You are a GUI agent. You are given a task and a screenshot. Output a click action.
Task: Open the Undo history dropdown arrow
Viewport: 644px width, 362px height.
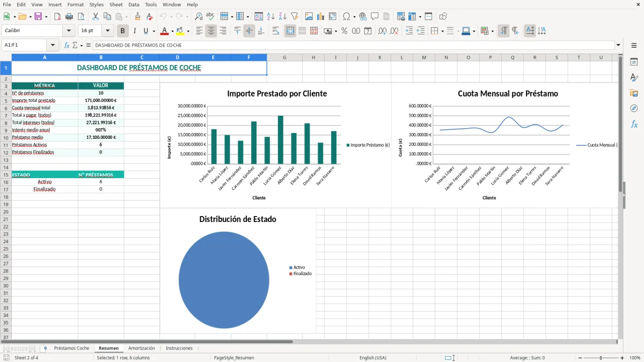pyautogui.click(x=170, y=17)
